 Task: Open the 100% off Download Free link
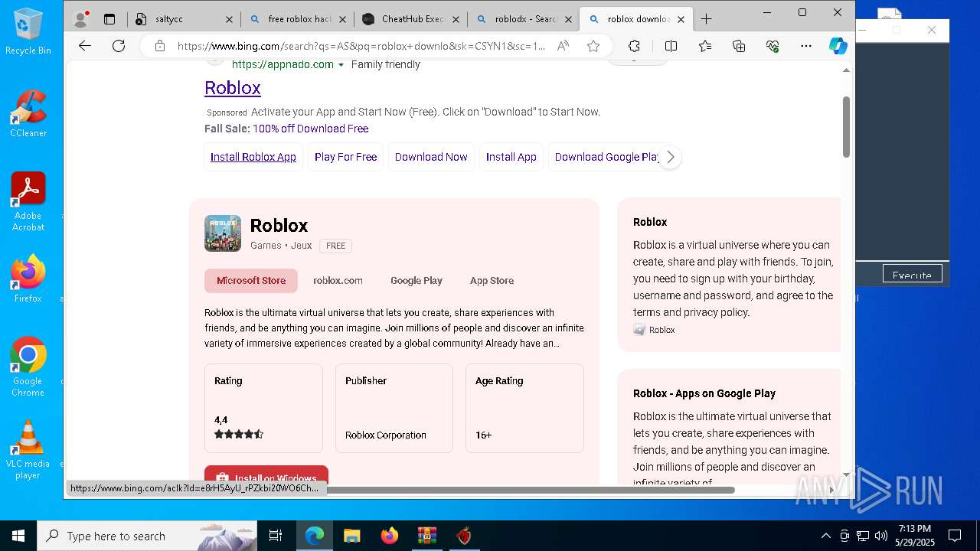click(x=311, y=129)
